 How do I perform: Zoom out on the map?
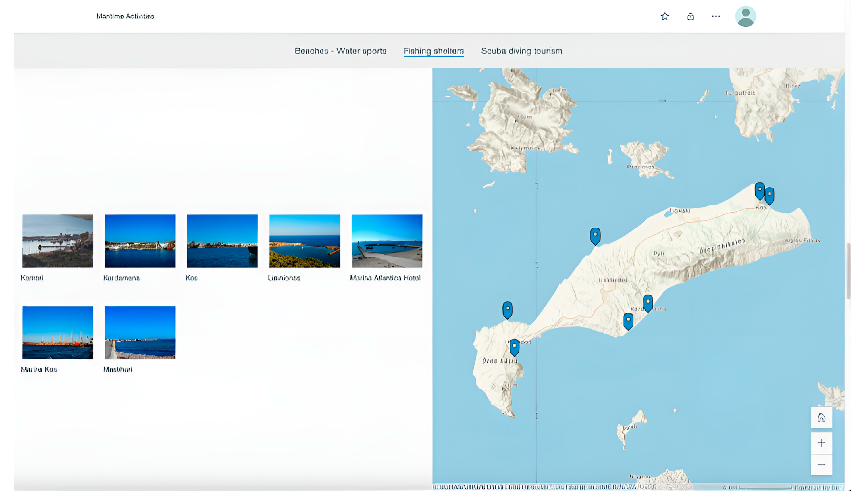[x=821, y=464]
